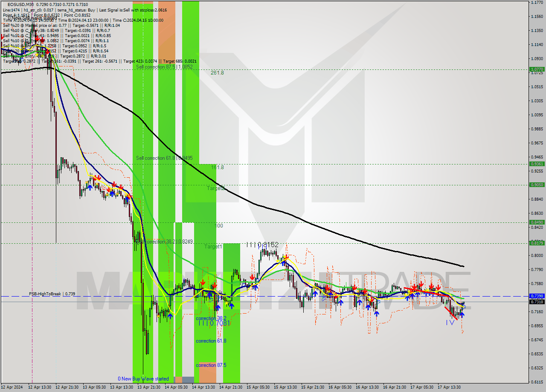Click the green 1.0770 price tag
546x392 pixels.
click(x=537, y=69)
